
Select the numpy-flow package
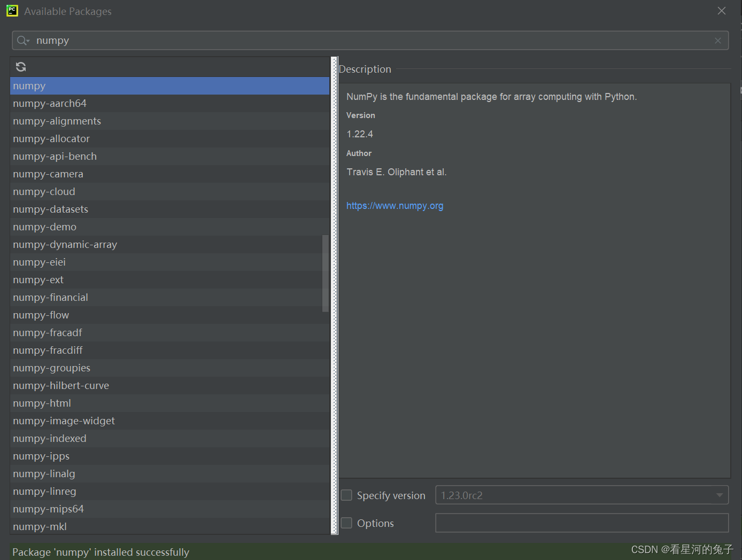[x=170, y=315]
